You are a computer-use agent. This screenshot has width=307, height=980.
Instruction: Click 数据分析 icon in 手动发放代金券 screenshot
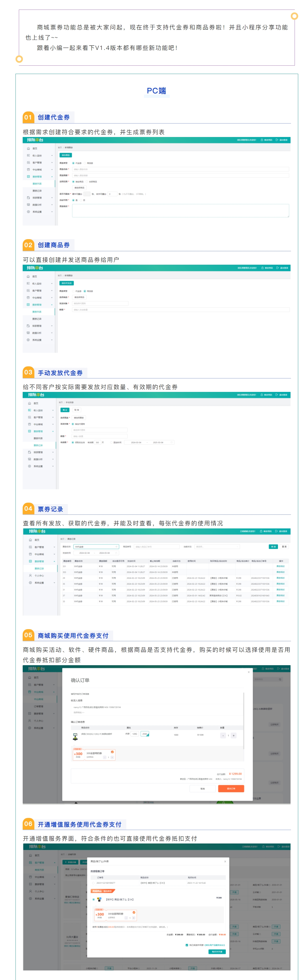click(29, 459)
